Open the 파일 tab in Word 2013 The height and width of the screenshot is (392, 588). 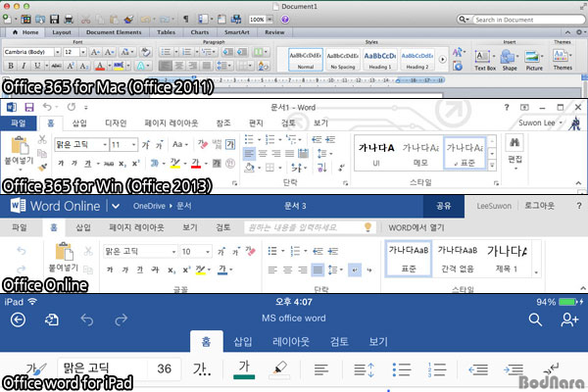coord(18,123)
